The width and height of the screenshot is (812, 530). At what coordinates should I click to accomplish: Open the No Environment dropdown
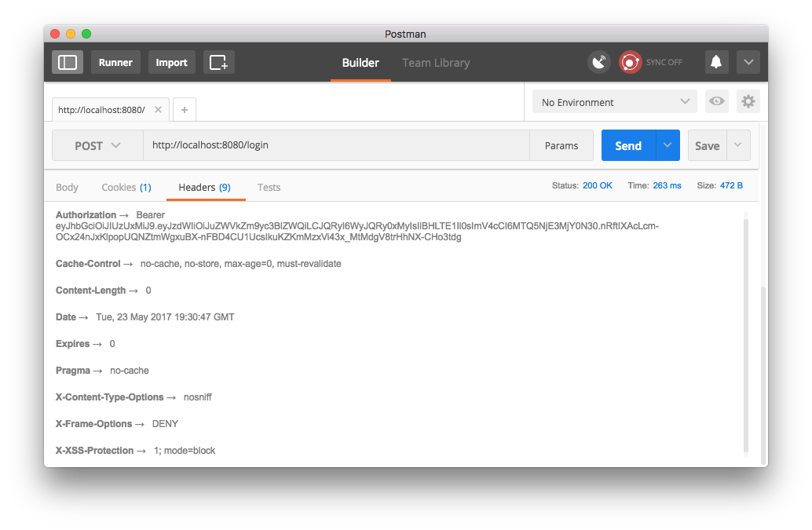tap(615, 101)
